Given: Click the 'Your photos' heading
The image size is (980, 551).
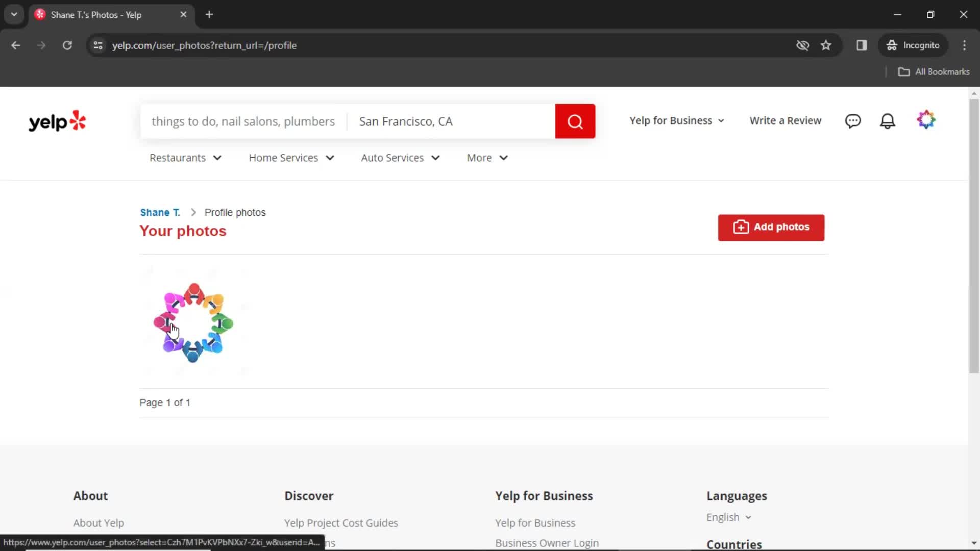Looking at the screenshot, I should click(x=183, y=231).
